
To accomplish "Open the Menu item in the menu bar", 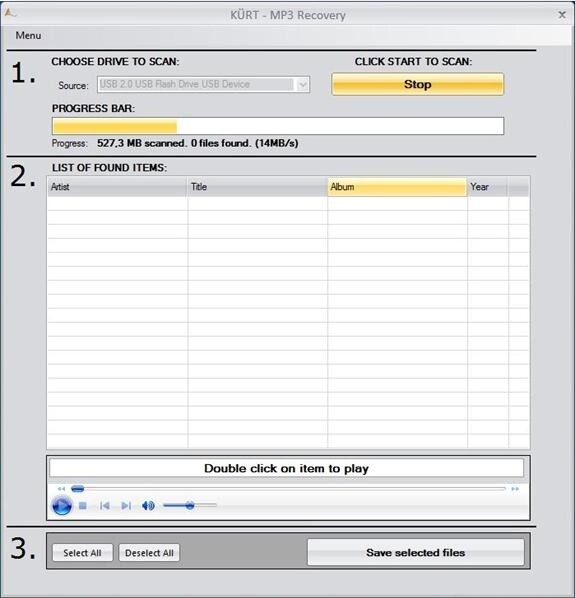I will click(x=28, y=35).
